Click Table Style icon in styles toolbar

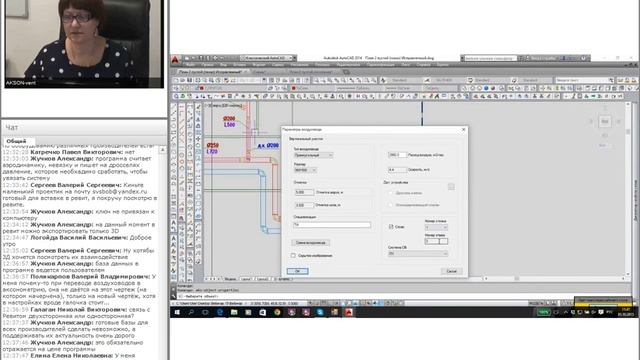coord(470,80)
